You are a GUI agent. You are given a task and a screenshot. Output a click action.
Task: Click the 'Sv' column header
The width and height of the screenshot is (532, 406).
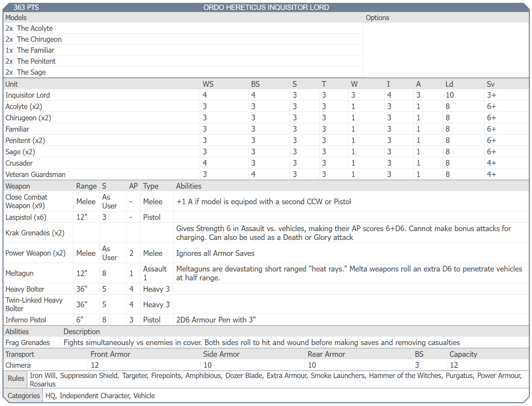(491, 84)
